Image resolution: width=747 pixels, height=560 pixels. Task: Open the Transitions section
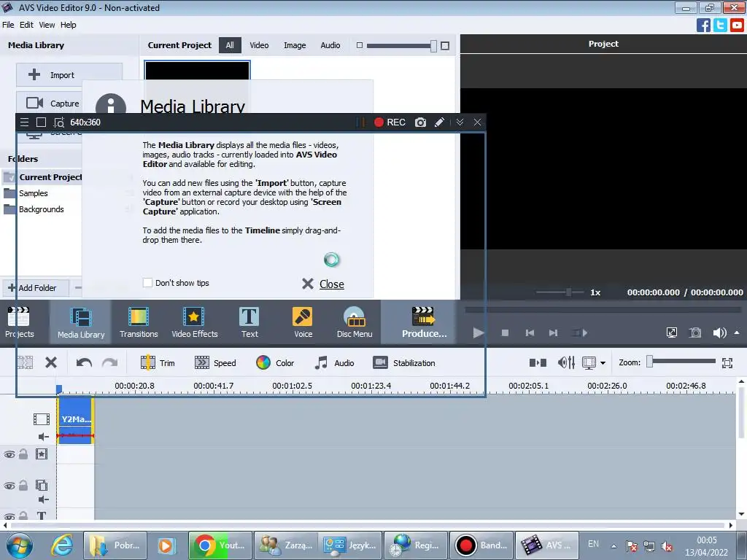139,322
